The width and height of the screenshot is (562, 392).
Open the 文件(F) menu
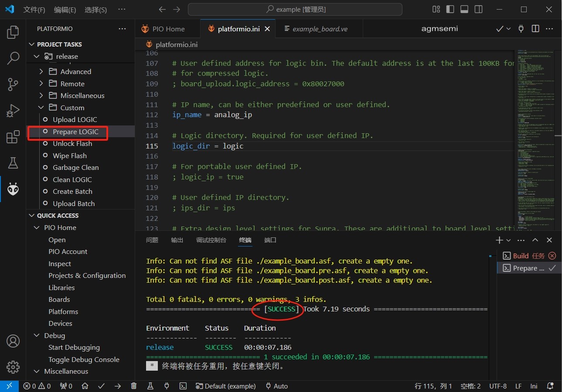[34, 10]
